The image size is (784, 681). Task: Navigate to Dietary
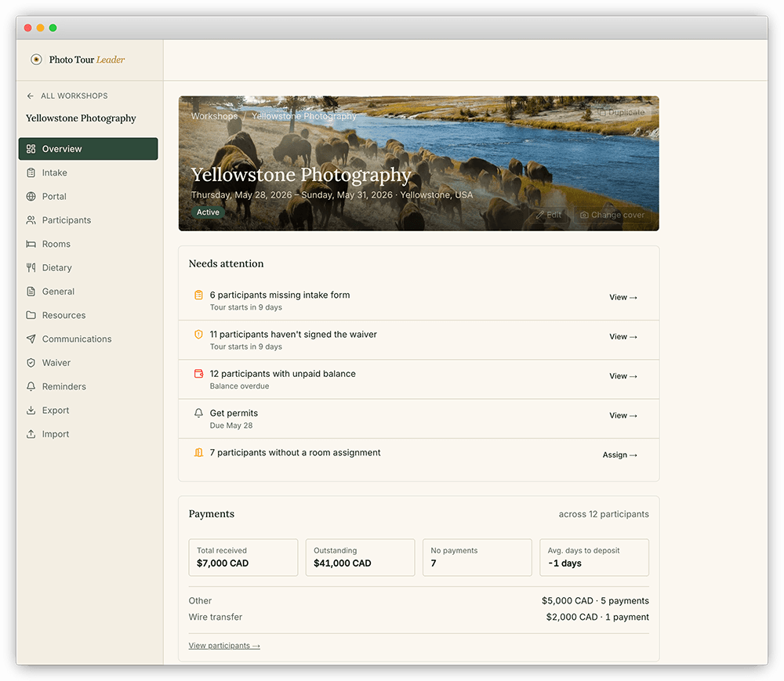(x=88, y=268)
